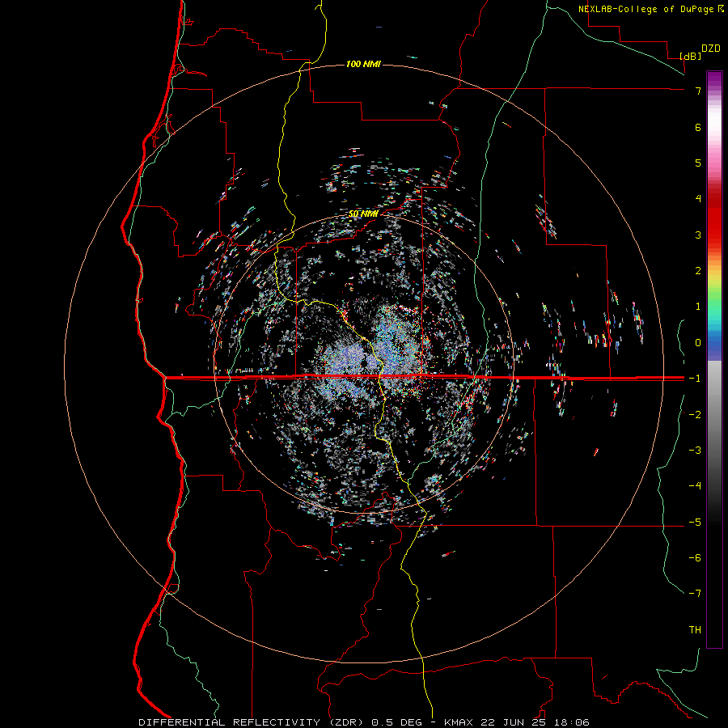Click the 1 value on color scale
The width and height of the screenshot is (728, 728).
[698, 306]
